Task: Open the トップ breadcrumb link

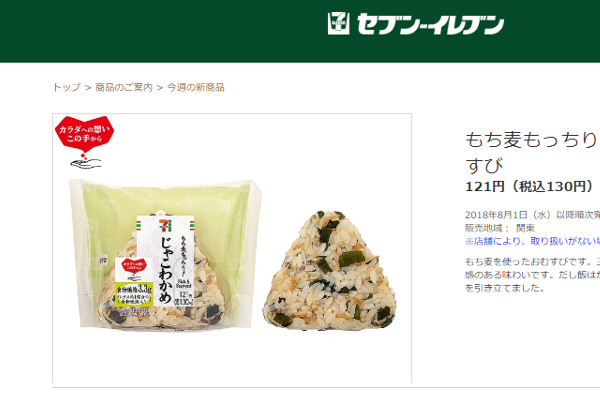Action: pos(67,87)
